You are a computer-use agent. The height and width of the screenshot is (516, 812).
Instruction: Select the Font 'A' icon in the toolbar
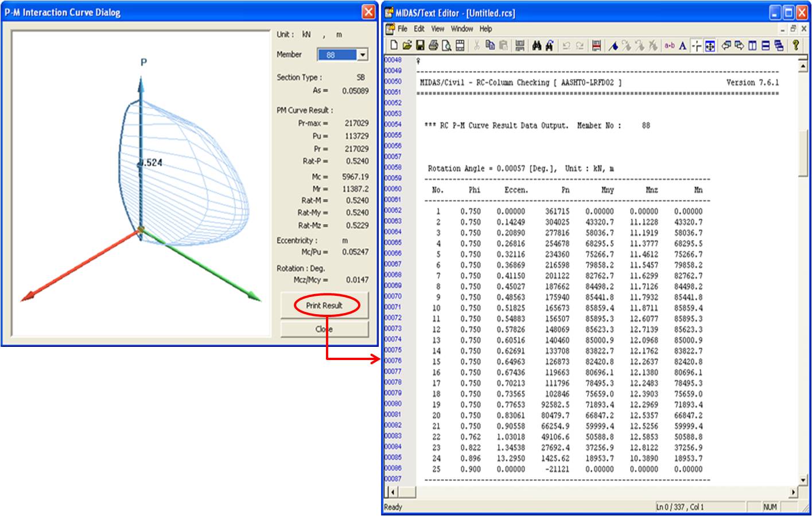click(x=682, y=46)
